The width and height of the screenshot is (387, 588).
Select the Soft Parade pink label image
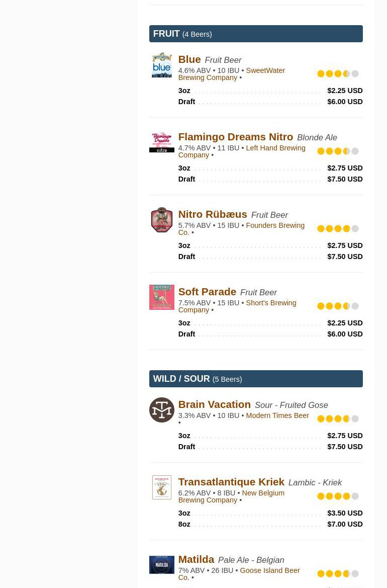tap(161, 297)
